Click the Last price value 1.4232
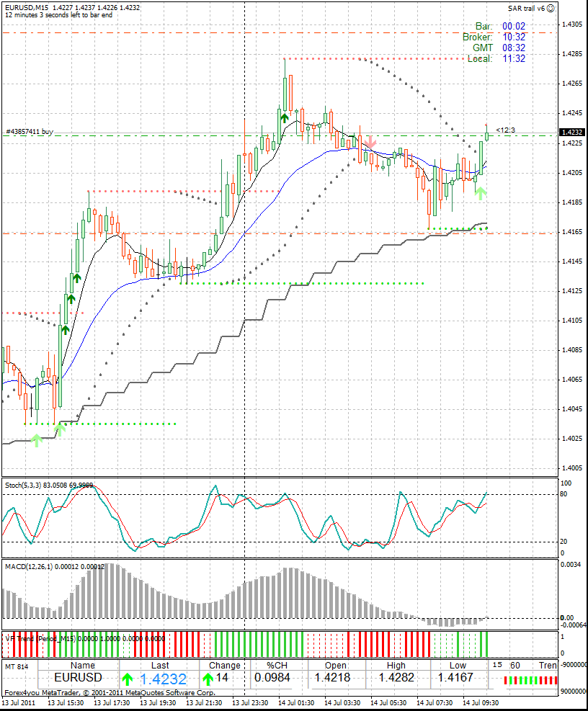This screenshot has width=588, height=711. [x=163, y=679]
